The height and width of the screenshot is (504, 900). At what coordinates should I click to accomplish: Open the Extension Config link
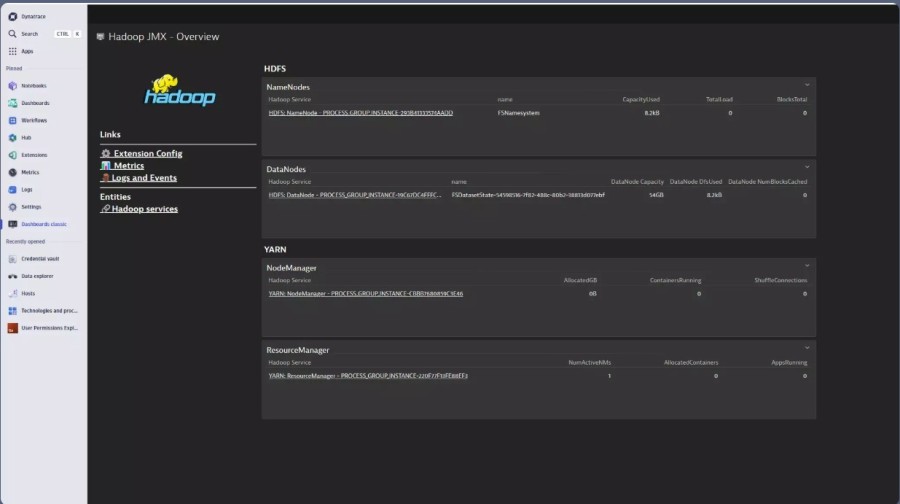click(x=141, y=153)
